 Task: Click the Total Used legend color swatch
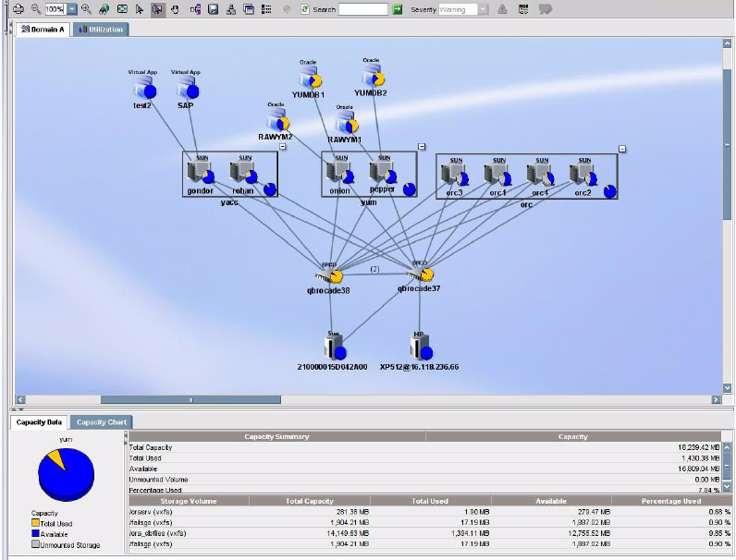click(x=35, y=523)
